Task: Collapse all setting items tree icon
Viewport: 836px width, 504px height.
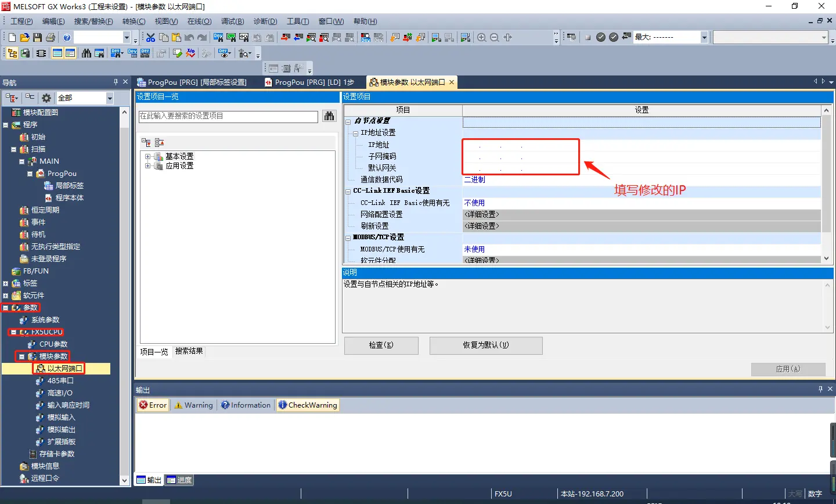Action: point(159,142)
